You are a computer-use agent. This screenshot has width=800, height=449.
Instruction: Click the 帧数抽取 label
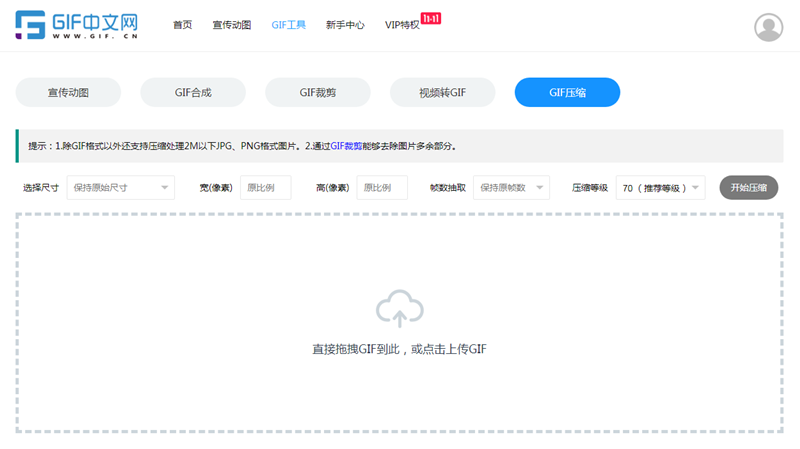pyautogui.click(x=447, y=188)
